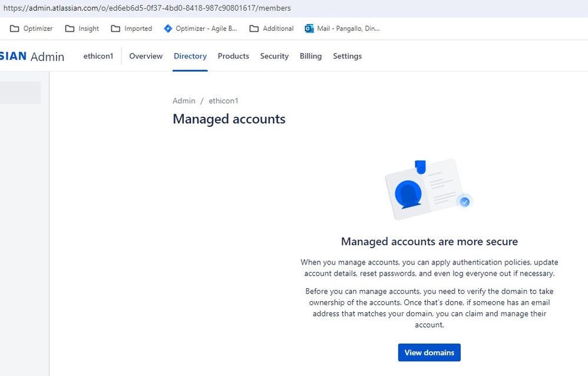Select the ethicon1 organization name
This screenshot has height=376, width=588.
(x=98, y=56)
